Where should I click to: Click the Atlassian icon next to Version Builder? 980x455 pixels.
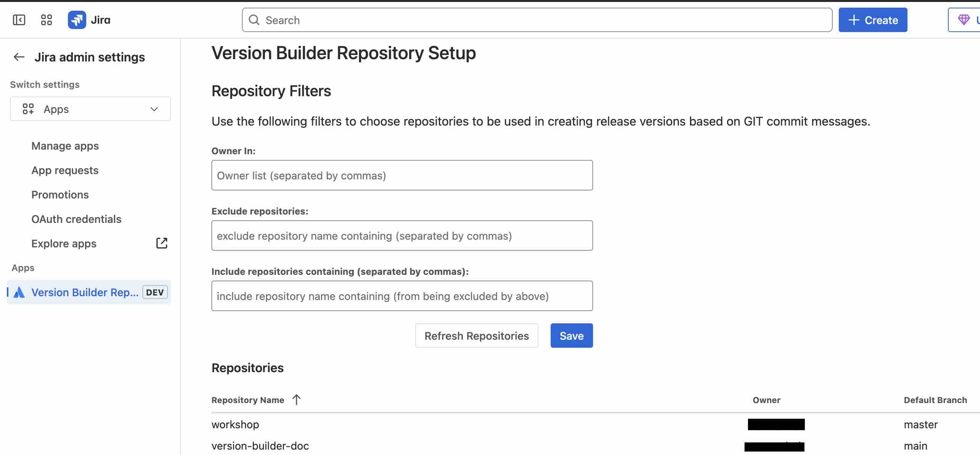pyautogui.click(x=19, y=292)
